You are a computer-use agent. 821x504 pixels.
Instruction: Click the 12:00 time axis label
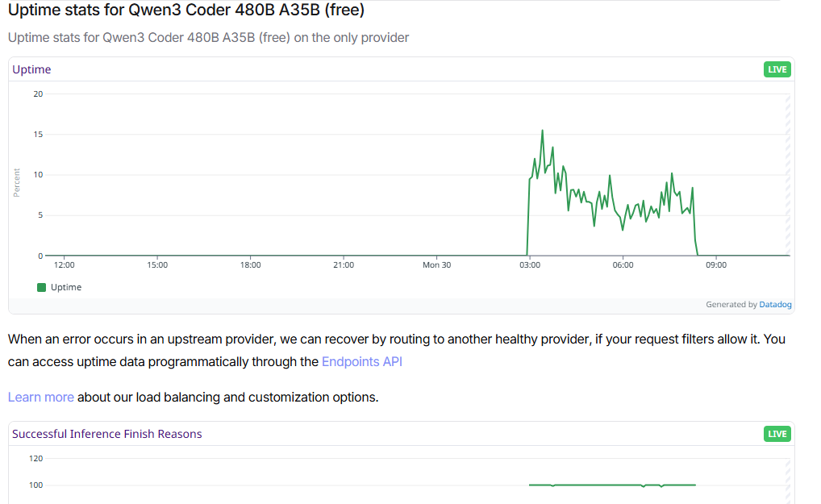(64, 264)
